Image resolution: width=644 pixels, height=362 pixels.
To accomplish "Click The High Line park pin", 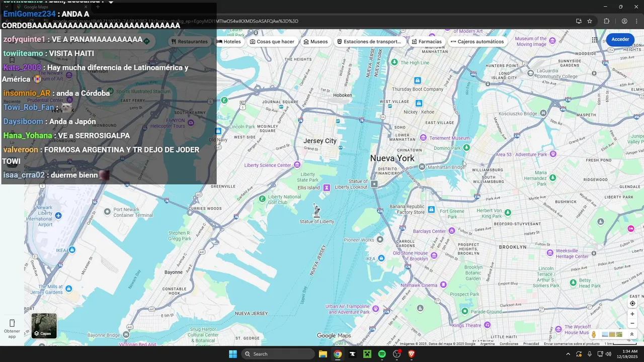I will (x=395, y=62).
